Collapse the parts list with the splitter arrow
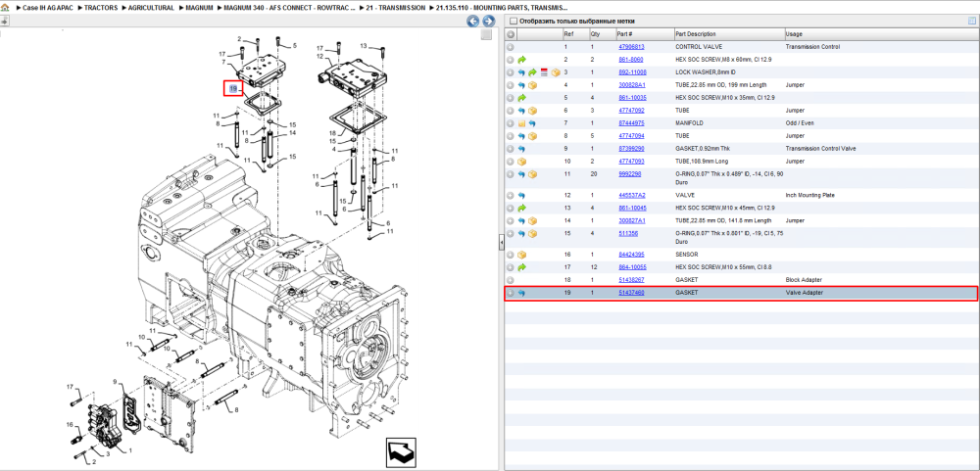The image size is (980, 471). pos(501,244)
